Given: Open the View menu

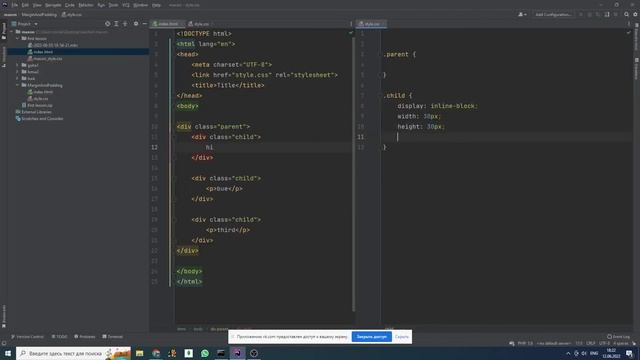Looking at the screenshot, I should point(37,5).
